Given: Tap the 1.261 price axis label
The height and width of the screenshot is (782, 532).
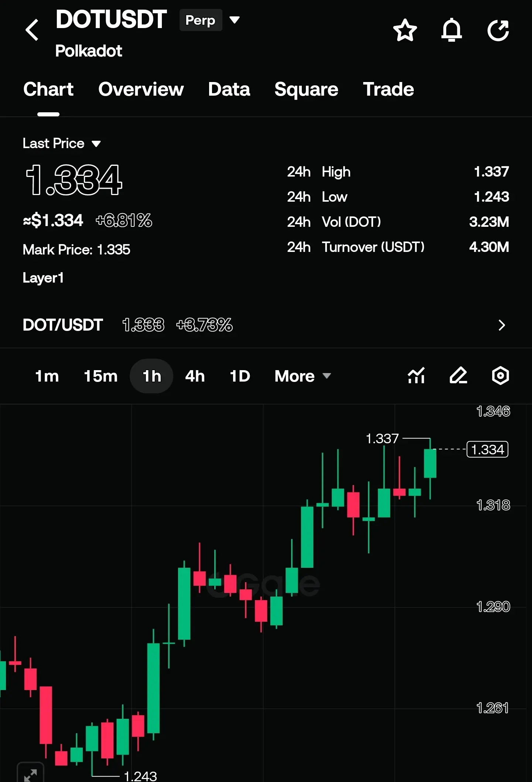Looking at the screenshot, I should (x=492, y=708).
